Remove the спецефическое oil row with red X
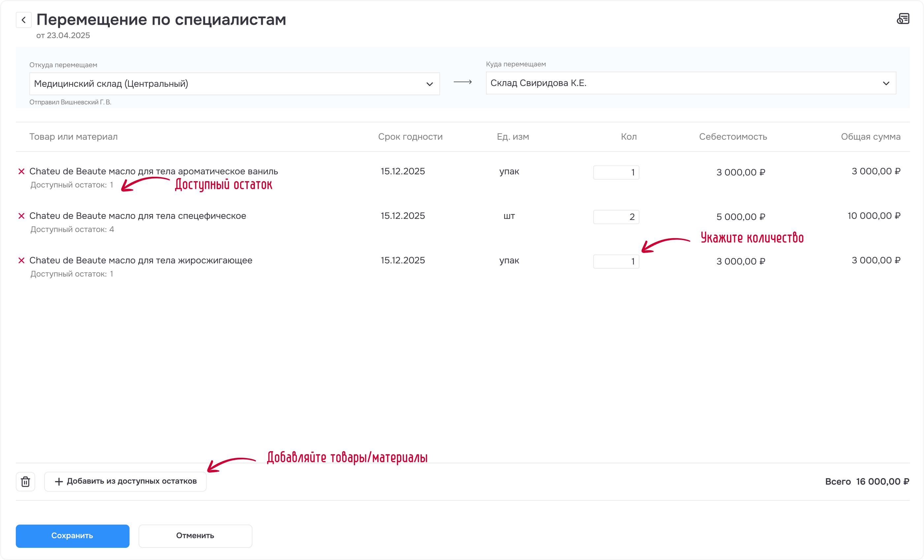This screenshot has width=924, height=560. [21, 216]
